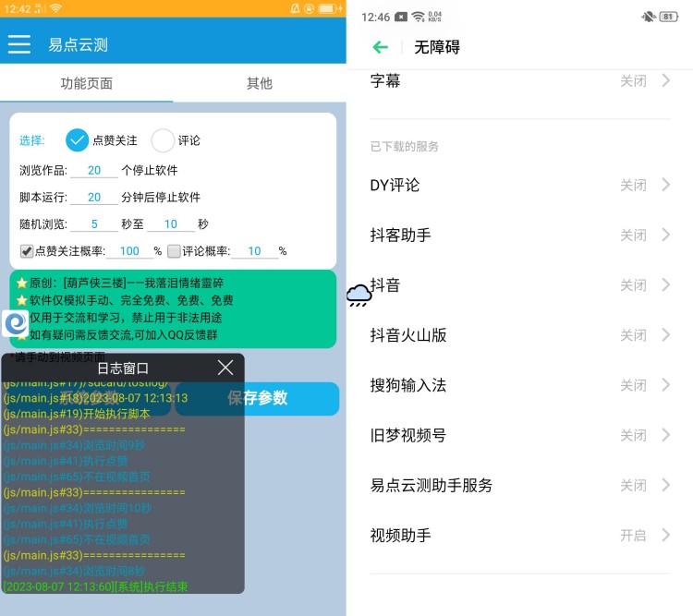Edit the 随机浏览 maximum seconds field
Viewport: 693px width, 616px height.
[171, 224]
